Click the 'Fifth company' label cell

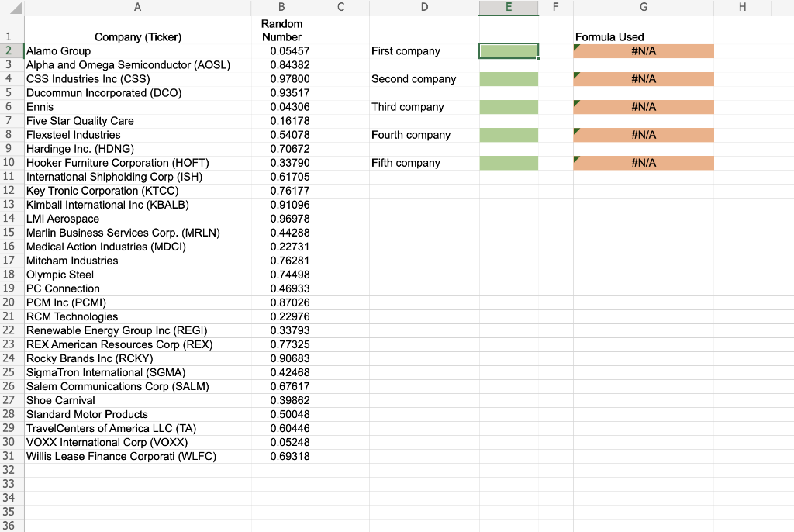(424, 163)
